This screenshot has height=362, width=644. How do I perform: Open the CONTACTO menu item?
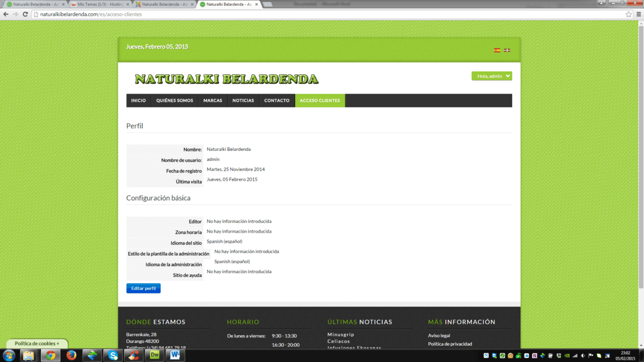point(277,101)
